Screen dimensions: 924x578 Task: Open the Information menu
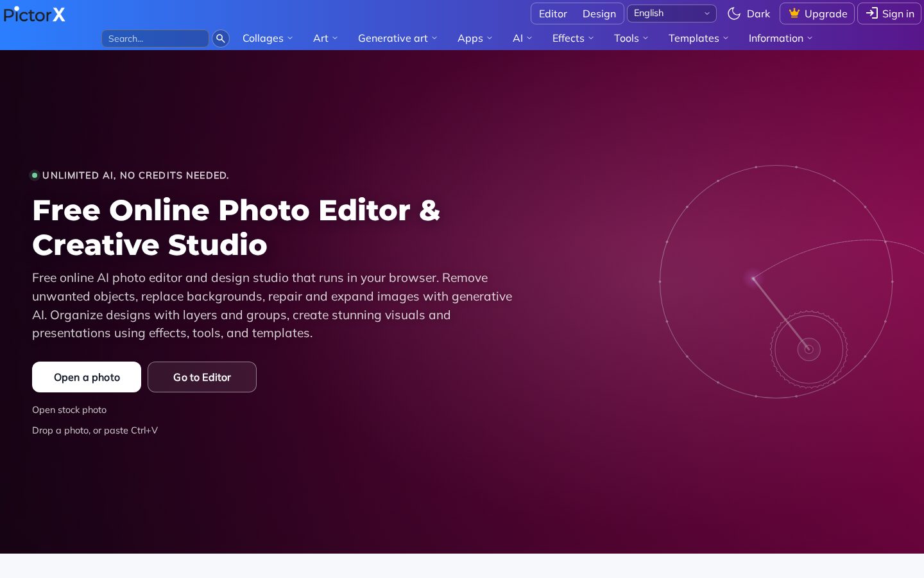click(x=780, y=39)
